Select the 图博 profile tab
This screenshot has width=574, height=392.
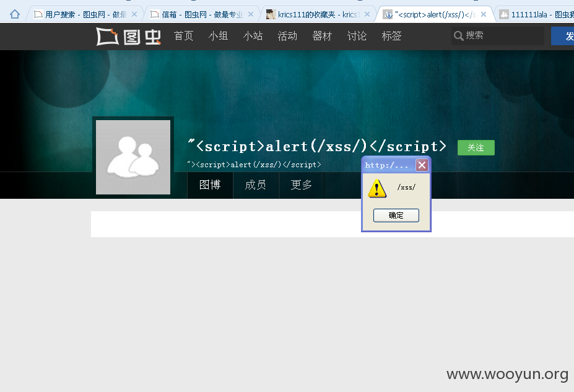210,185
